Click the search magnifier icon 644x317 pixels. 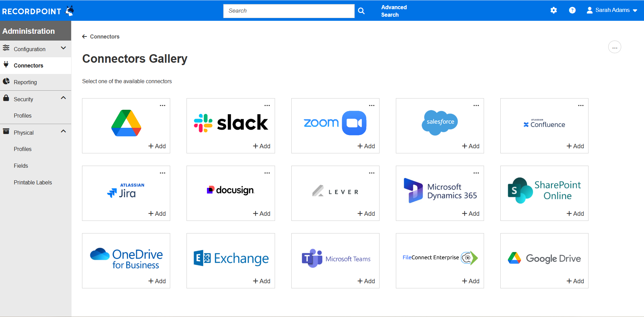click(x=361, y=11)
